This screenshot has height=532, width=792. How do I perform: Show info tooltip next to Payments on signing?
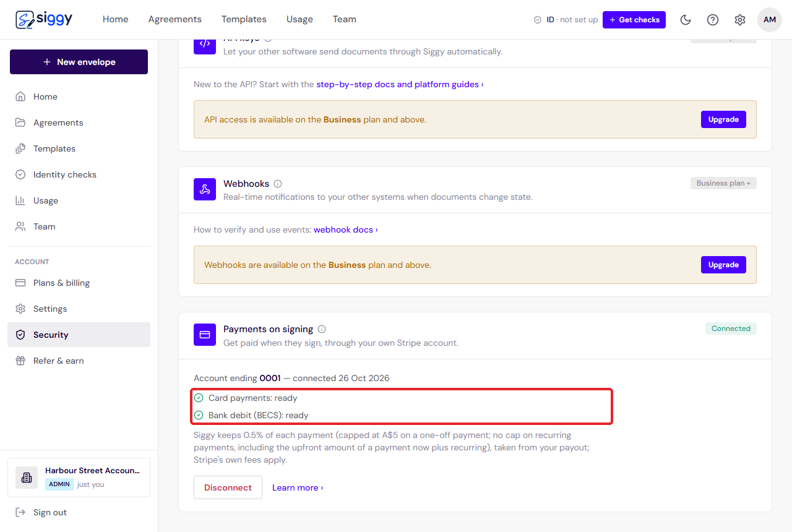coord(322,329)
